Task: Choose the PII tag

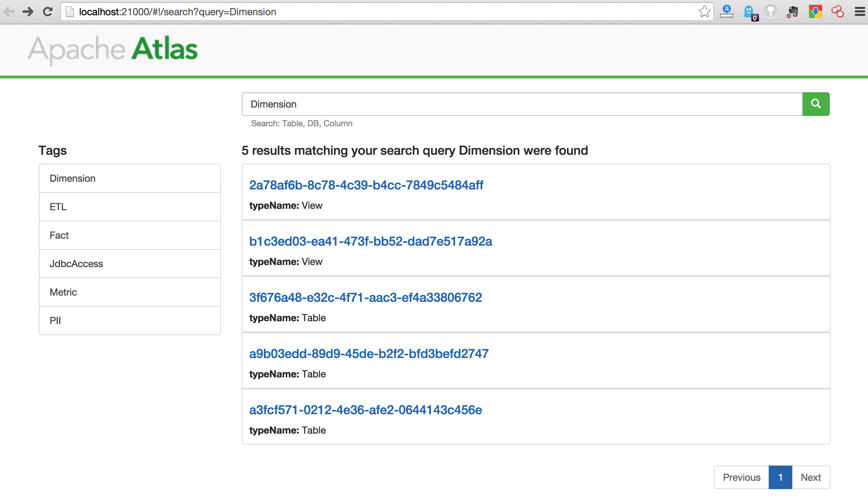Action: (x=130, y=321)
